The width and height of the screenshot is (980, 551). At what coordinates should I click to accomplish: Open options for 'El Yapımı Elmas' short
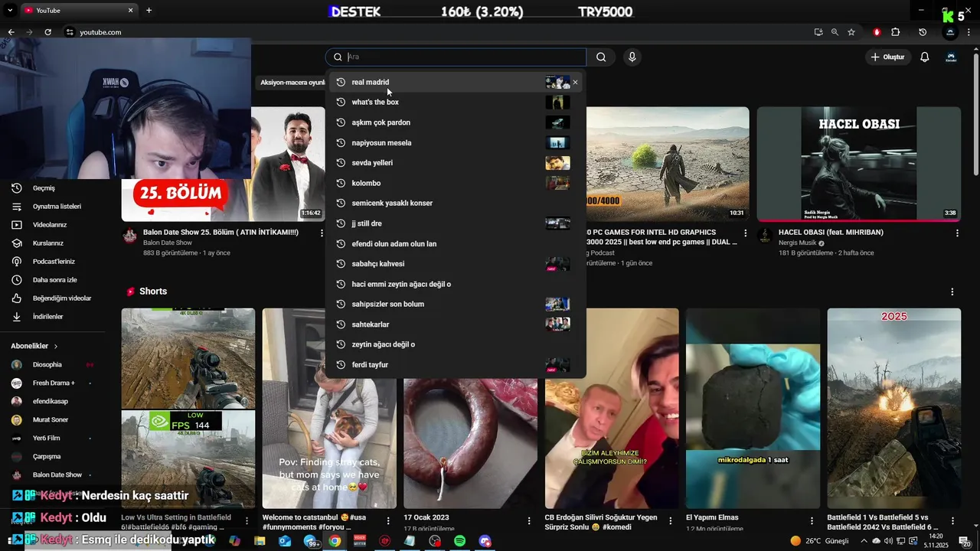pos(811,520)
